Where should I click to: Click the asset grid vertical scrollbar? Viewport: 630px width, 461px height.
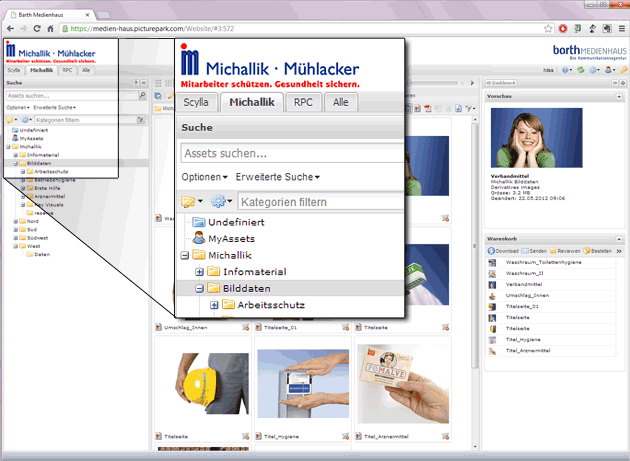pos(475,246)
